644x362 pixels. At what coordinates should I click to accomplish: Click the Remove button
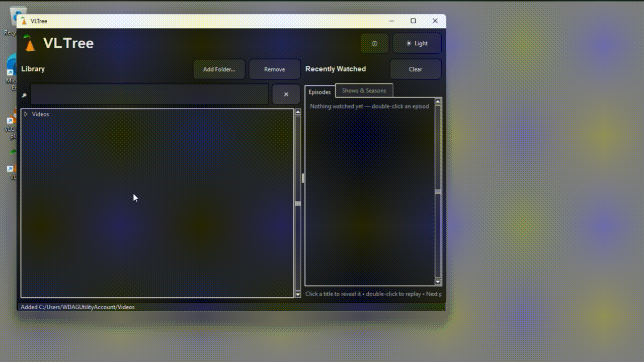pyautogui.click(x=275, y=69)
